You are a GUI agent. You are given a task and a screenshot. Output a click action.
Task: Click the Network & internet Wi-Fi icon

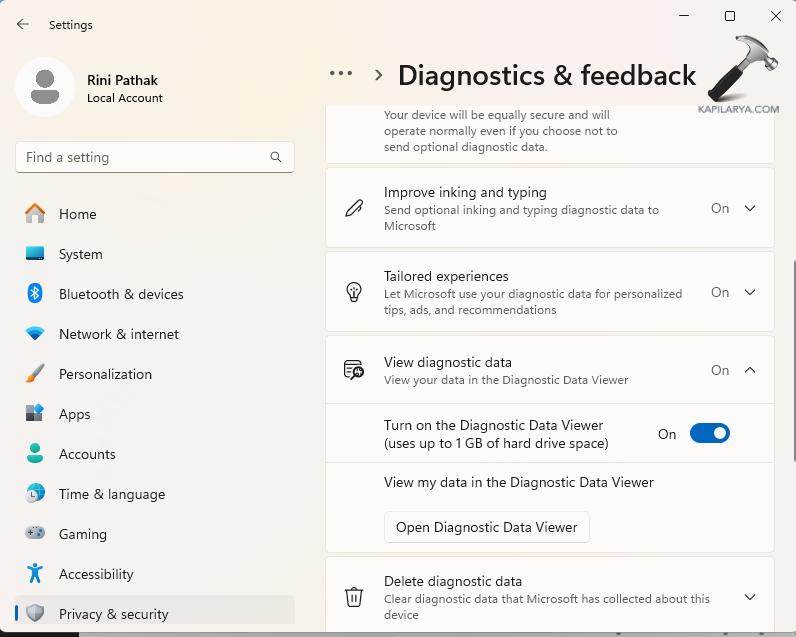click(35, 334)
